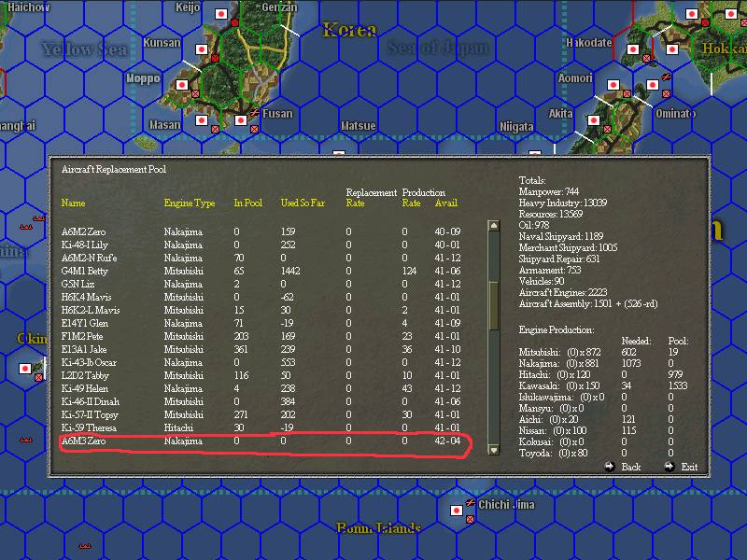
Task: Click the Bonin Islands map label
Action: pos(379,527)
